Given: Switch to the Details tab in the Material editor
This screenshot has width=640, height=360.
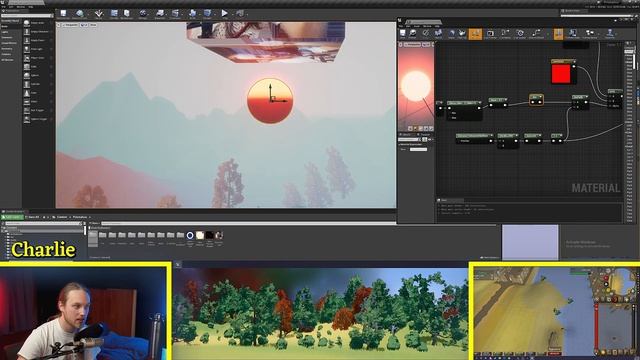Looking at the screenshot, I should pos(407,134).
